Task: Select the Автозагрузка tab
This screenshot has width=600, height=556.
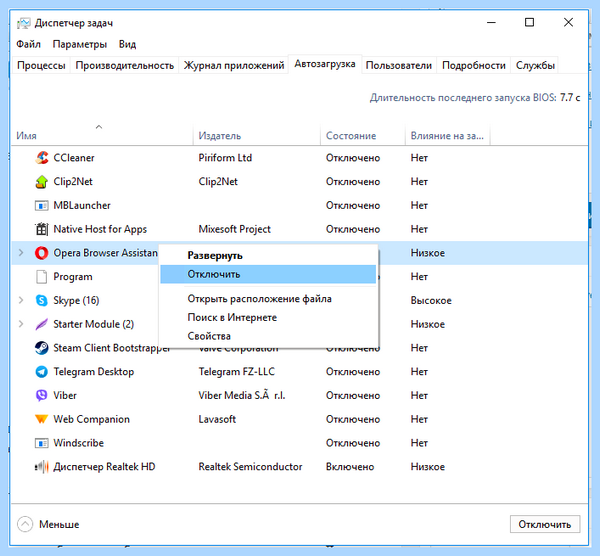Action: tap(325, 64)
